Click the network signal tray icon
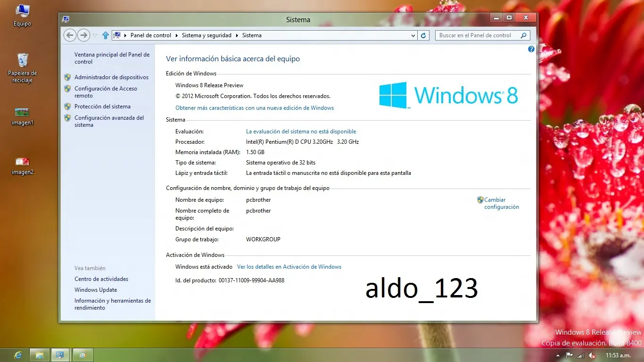644x362 pixels. [x=581, y=355]
